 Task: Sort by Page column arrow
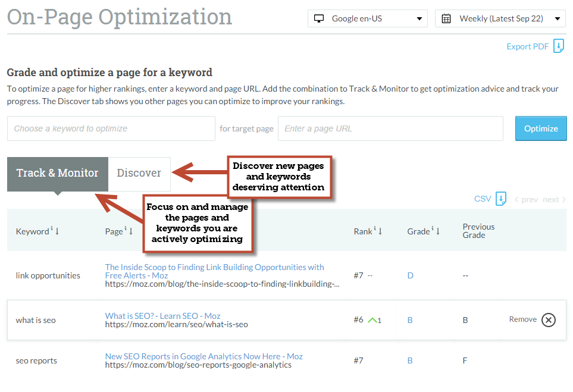(x=131, y=231)
